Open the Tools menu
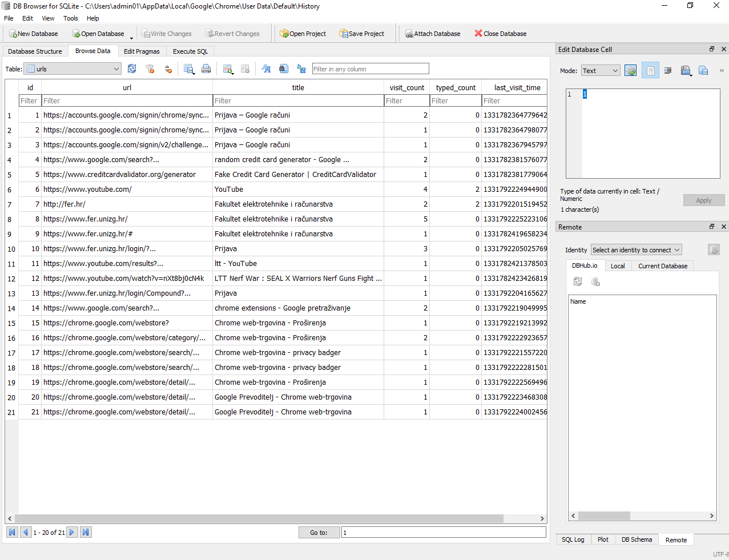 70,18
